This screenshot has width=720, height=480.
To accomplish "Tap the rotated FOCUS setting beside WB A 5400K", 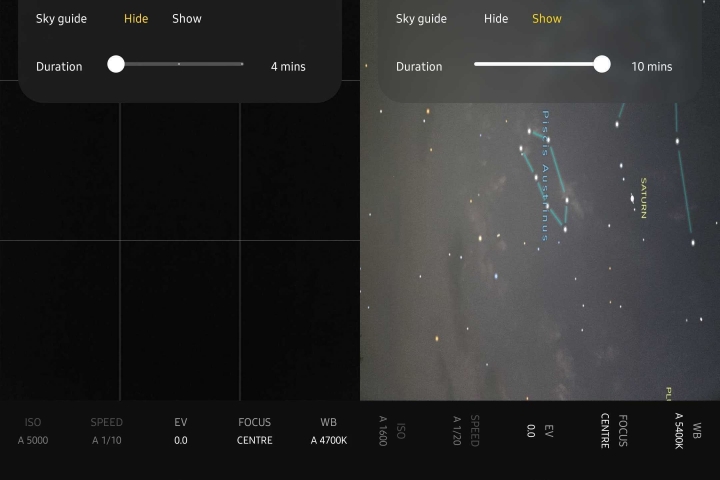I will (x=613, y=431).
